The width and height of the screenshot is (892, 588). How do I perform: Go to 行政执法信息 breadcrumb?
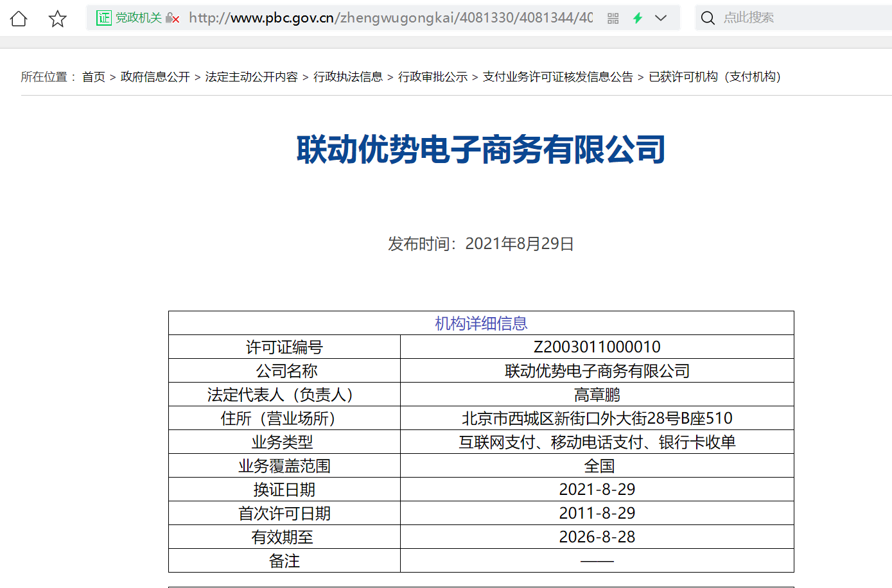tap(348, 77)
